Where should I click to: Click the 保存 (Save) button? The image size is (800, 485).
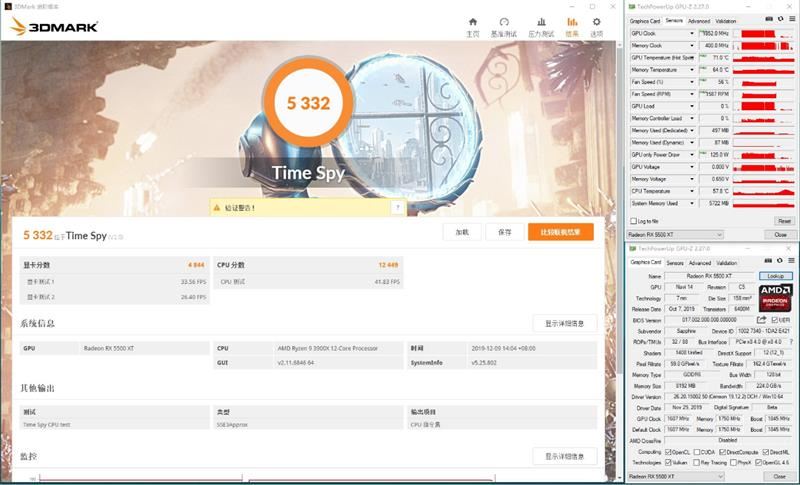tap(505, 232)
